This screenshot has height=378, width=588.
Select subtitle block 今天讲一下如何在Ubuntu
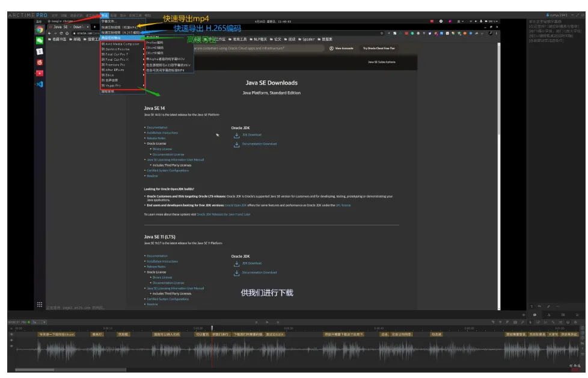pos(57,334)
